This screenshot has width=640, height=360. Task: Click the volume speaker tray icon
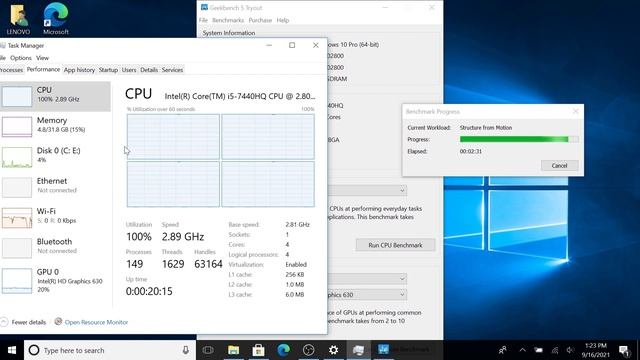coord(570,350)
